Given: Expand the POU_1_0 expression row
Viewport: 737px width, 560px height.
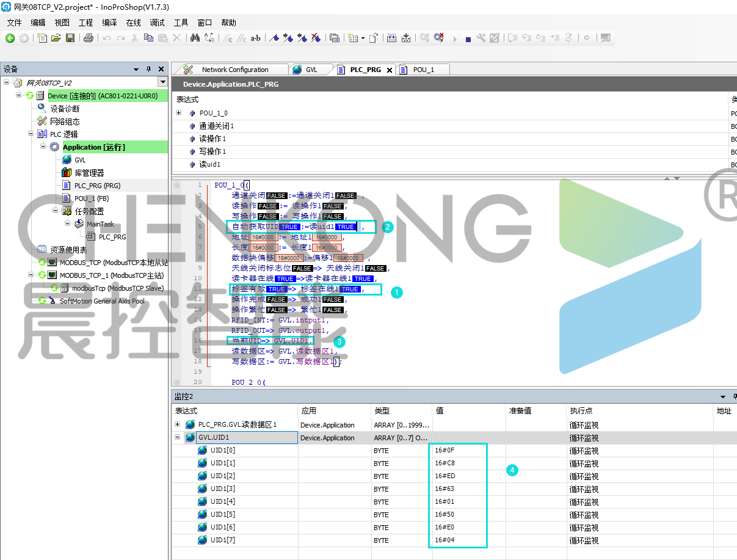Looking at the screenshot, I should [x=178, y=113].
